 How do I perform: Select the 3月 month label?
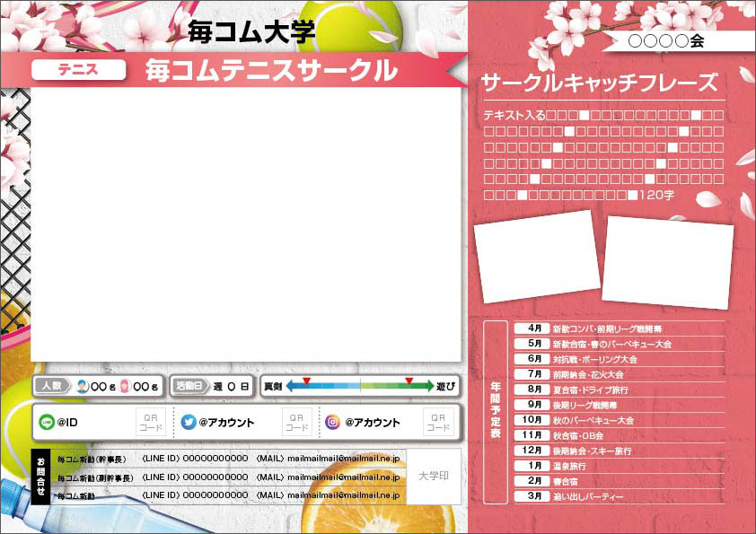(532, 496)
